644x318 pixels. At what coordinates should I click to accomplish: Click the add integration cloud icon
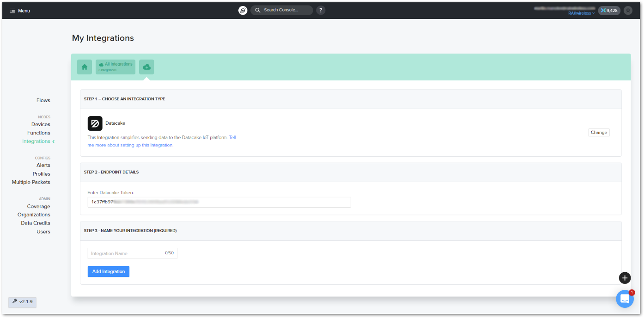pyautogui.click(x=146, y=67)
